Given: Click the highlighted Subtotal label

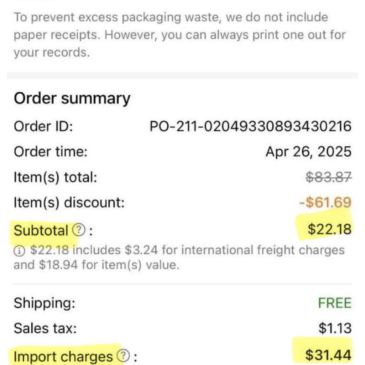Looking at the screenshot, I should click(41, 230).
